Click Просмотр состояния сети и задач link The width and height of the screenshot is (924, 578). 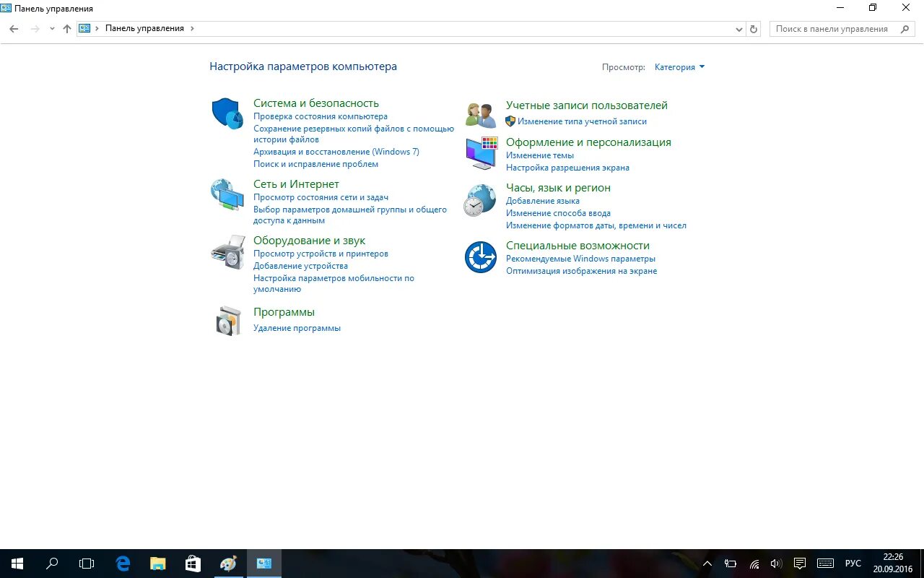321,197
